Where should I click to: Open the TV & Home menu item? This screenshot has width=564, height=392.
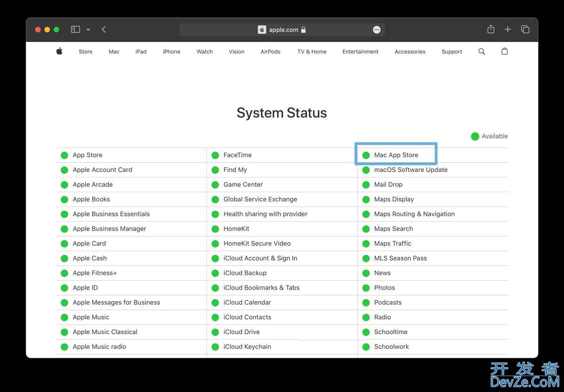click(312, 52)
